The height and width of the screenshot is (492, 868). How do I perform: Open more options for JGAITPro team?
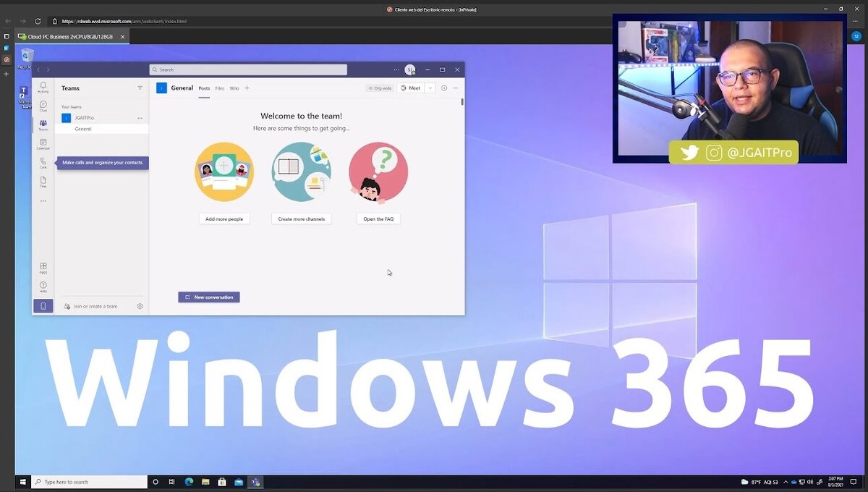140,117
